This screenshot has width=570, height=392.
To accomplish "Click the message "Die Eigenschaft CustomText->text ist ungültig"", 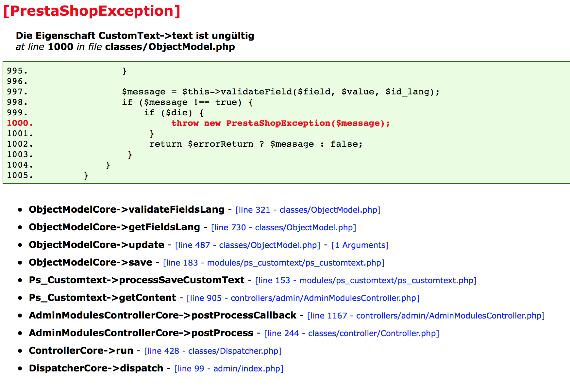I will click(135, 36).
